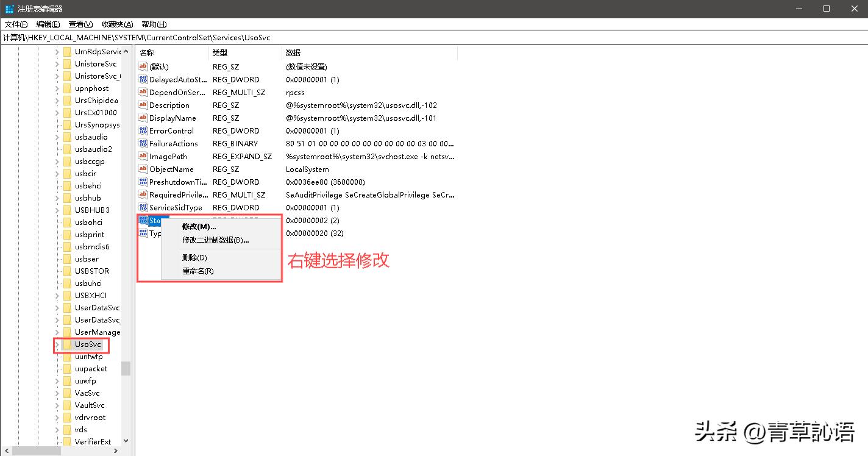Select the usbrndis6 tree item

pos(92,247)
